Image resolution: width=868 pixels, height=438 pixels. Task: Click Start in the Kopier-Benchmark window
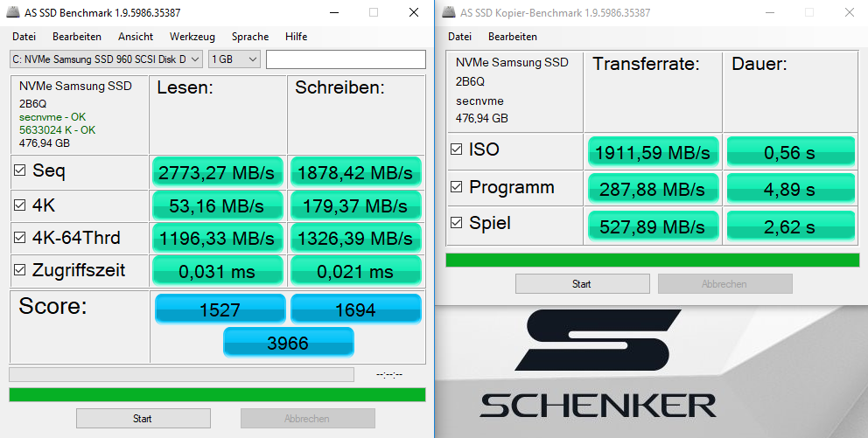click(x=583, y=284)
